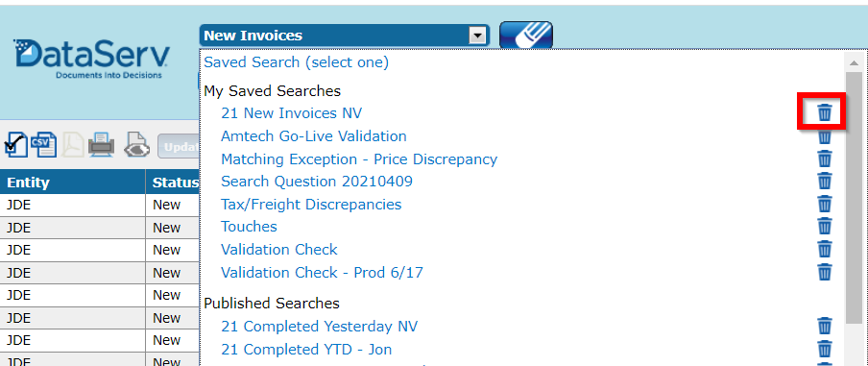Click the dropdown list scrollbar up arrow
Viewport: 868px width, 366px height.
coord(854,62)
